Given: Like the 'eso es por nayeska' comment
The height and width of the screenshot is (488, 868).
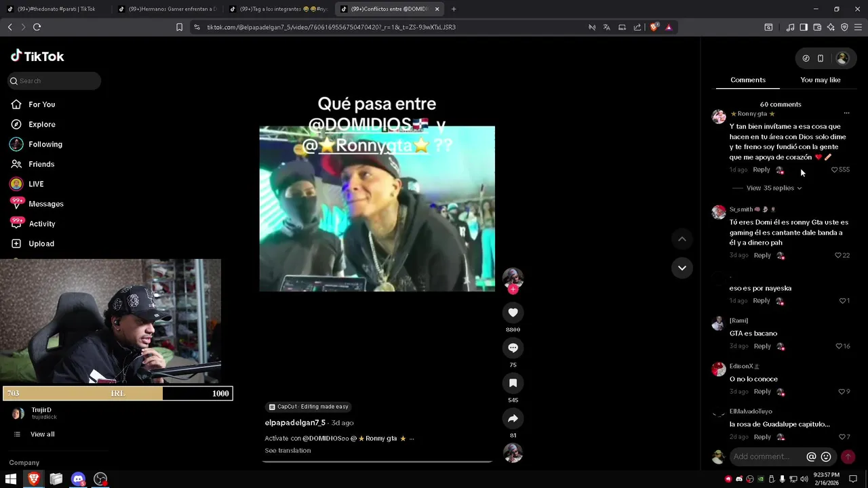Looking at the screenshot, I should point(843,301).
